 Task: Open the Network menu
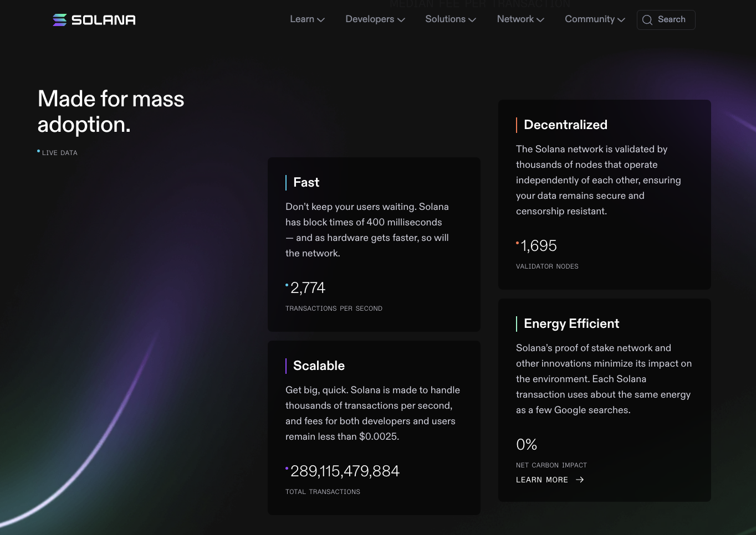pos(515,19)
